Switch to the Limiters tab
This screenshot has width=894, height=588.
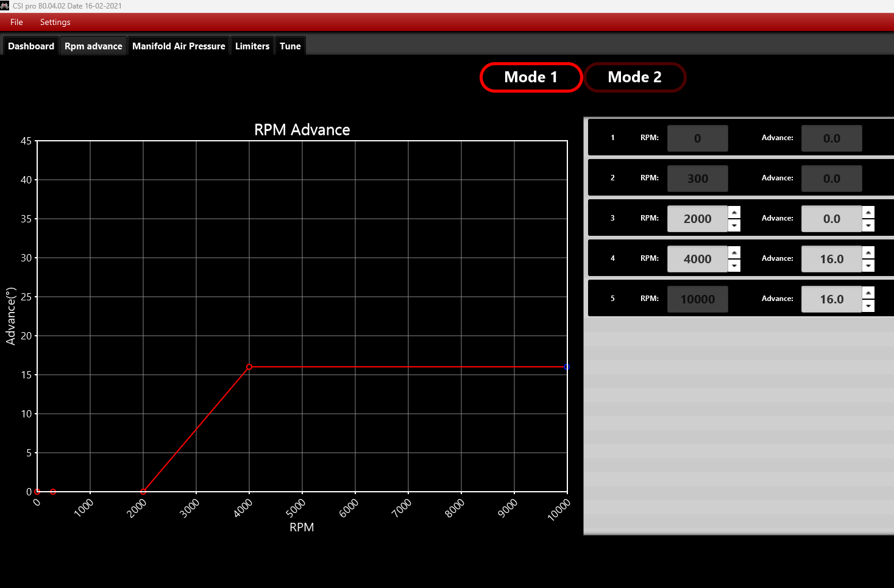click(x=252, y=46)
